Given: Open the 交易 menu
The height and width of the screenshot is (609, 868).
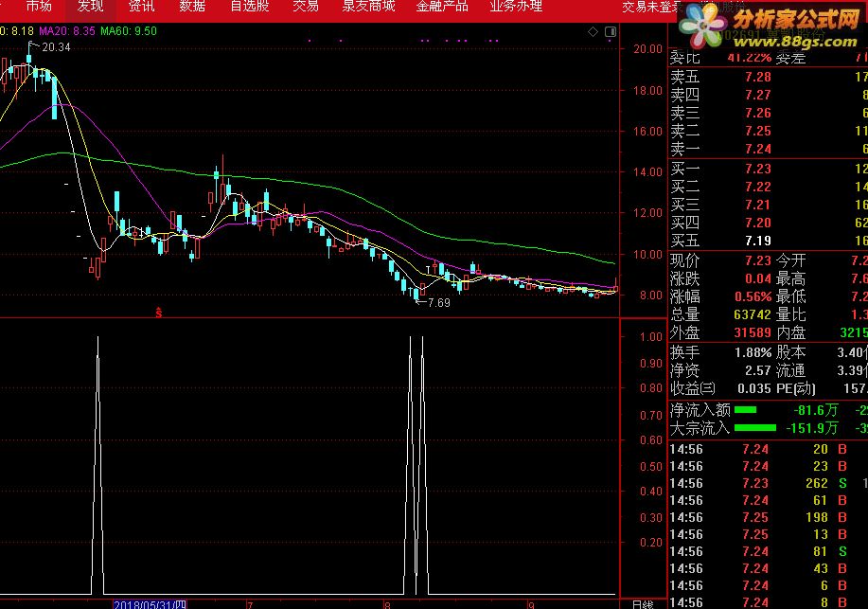Looking at the screenshot, I should pos(306,7).
